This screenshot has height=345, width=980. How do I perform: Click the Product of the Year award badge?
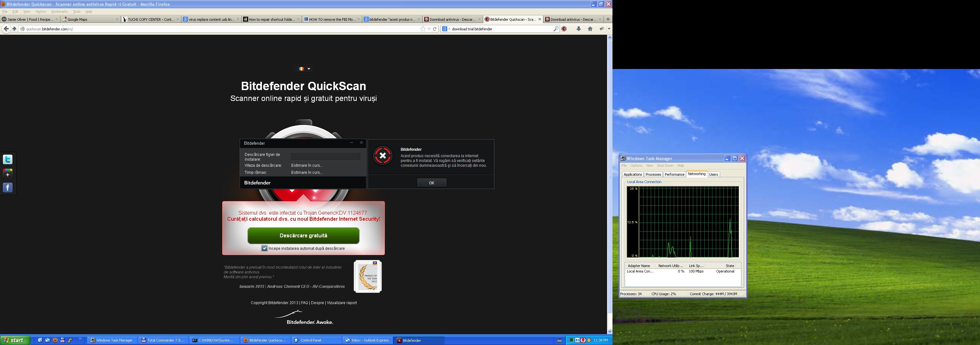tap(367, 276)
